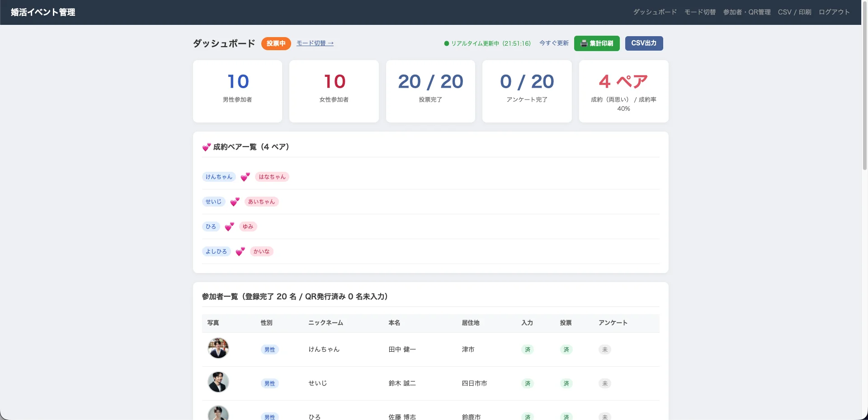
Task: Click アンケート 未 badge in 田中 健一 row
Action: tap(605, 349)
